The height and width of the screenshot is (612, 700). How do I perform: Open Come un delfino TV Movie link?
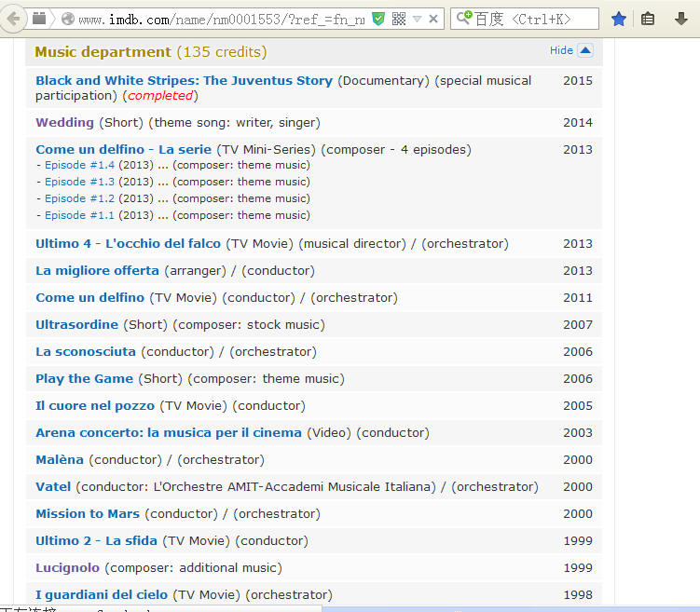tap(90, 297)
